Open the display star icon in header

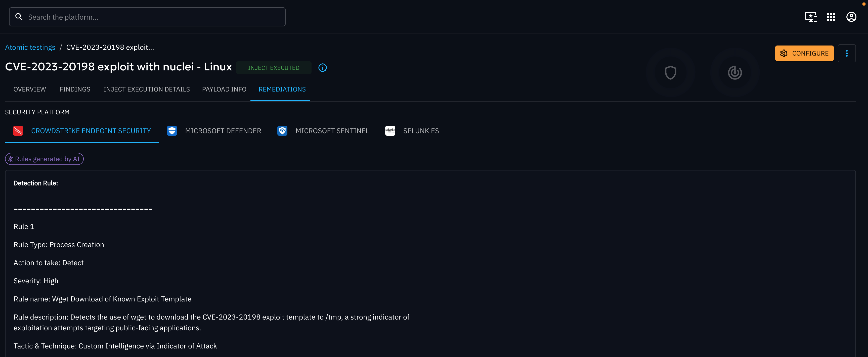pyautogui.click(x=811, y=17)
